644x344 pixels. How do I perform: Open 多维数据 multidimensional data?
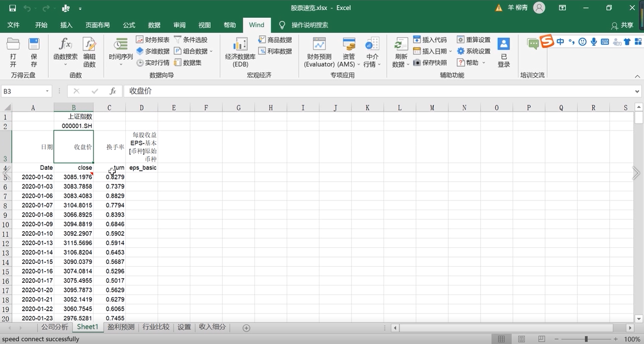[153, 51]
